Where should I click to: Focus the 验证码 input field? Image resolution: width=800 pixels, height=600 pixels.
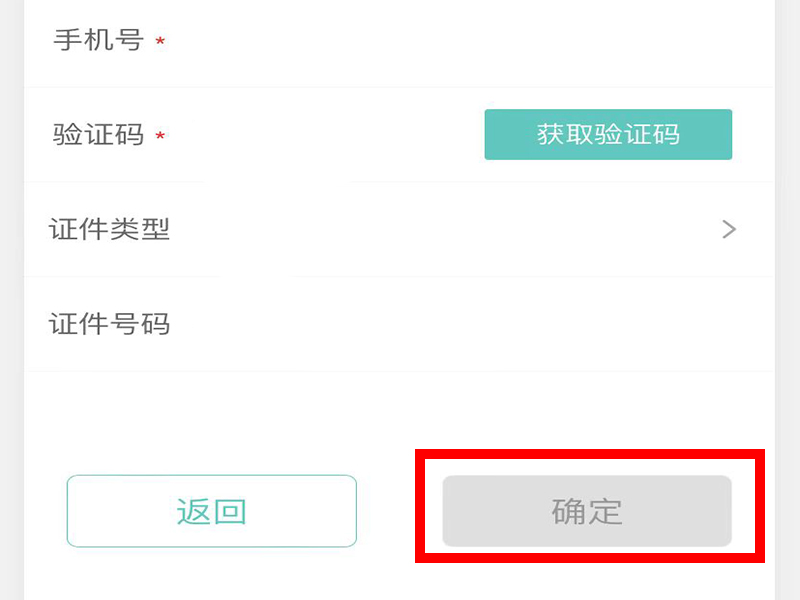point(320,135)
